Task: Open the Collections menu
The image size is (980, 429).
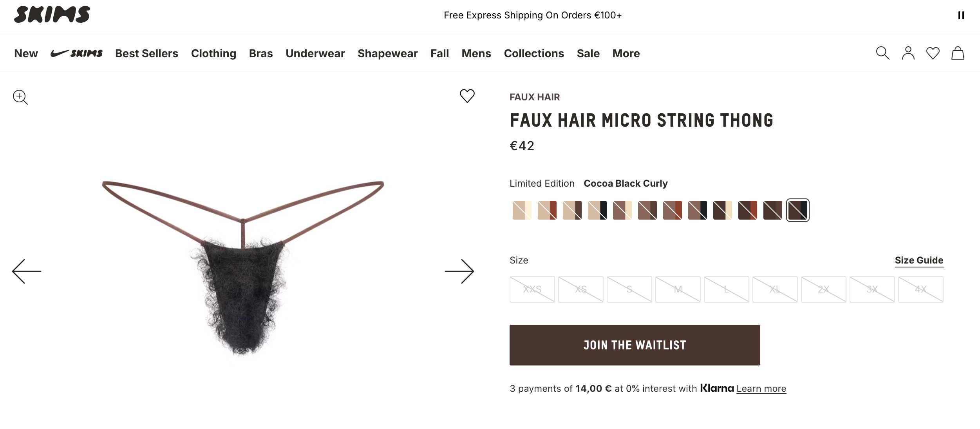Action: 533,53
